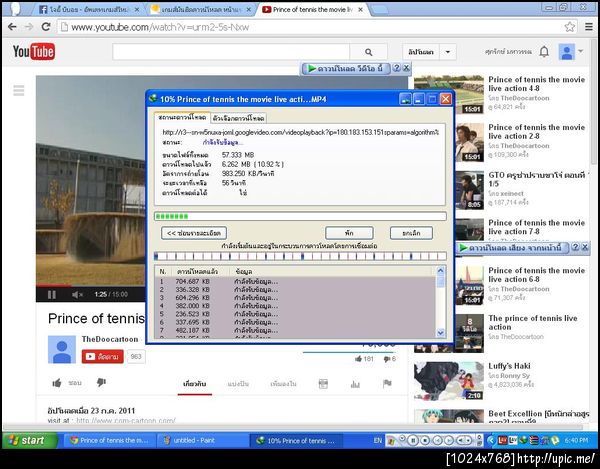Open the YouTube guide hamburger menu

pyautogui.click(x=19, y=91)
